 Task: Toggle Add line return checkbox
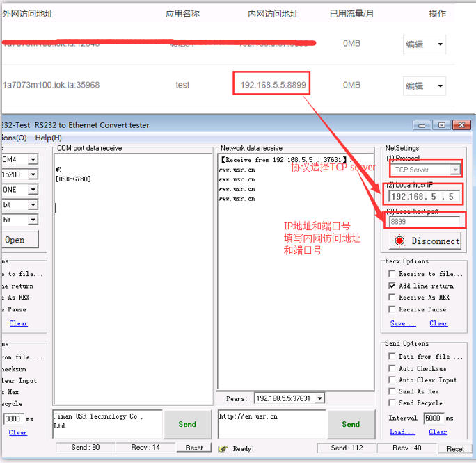[x=392, y=286]
